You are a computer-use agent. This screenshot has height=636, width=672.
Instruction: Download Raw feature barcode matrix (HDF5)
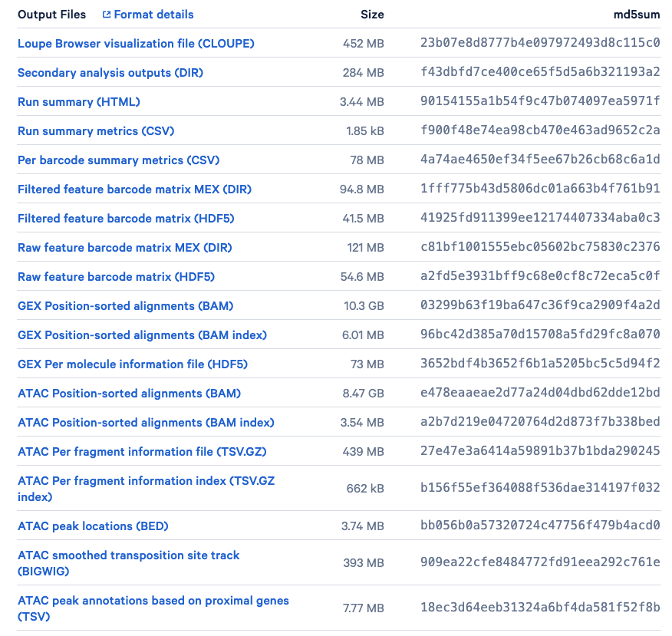116,277
